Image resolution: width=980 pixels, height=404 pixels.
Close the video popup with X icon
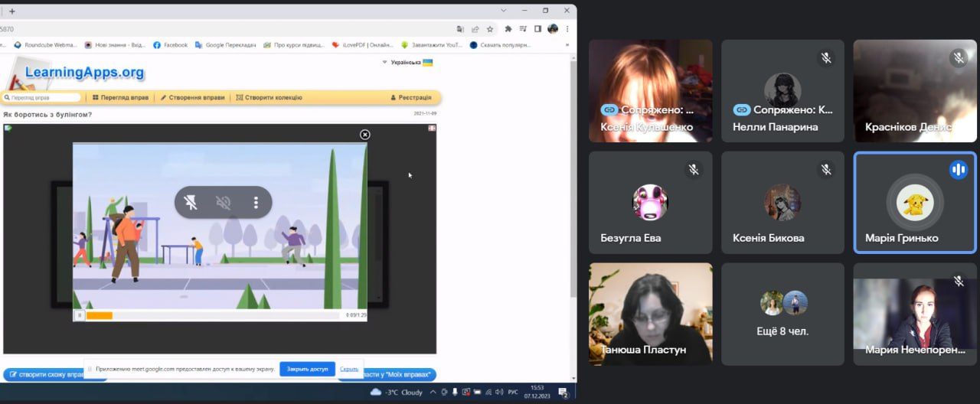tap(365, 135)
